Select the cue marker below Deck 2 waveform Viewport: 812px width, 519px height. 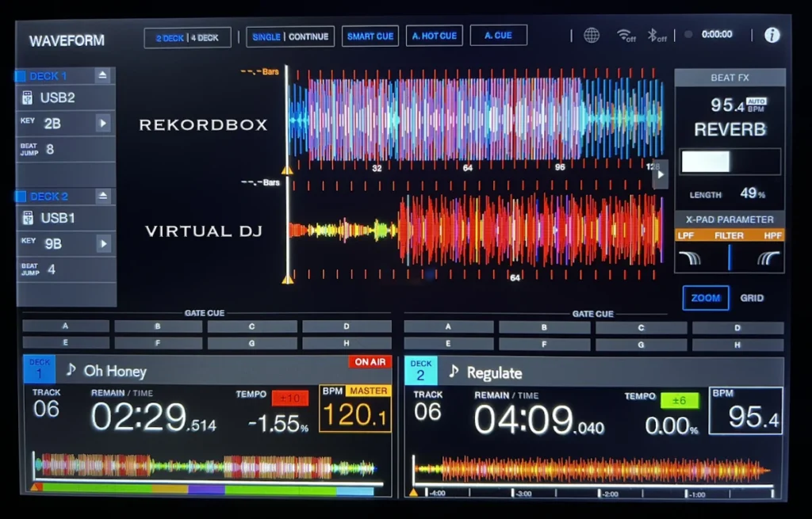point(287,280)
